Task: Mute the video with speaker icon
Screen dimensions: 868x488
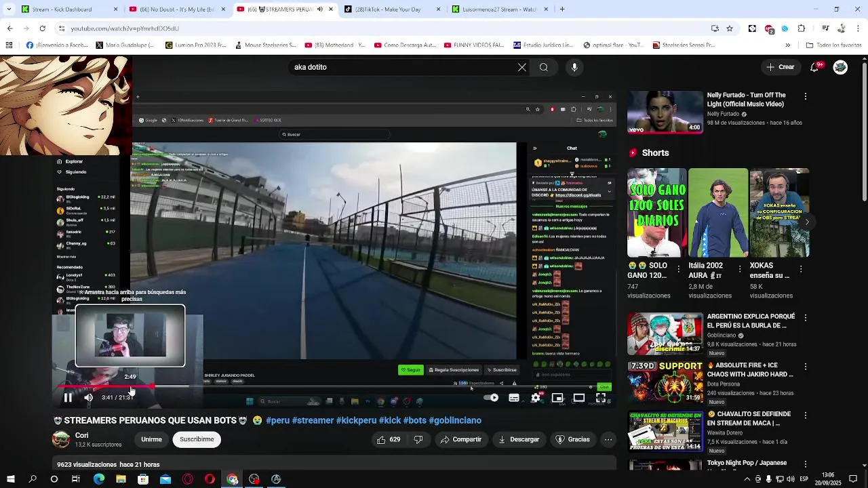Action: [88, 398]
